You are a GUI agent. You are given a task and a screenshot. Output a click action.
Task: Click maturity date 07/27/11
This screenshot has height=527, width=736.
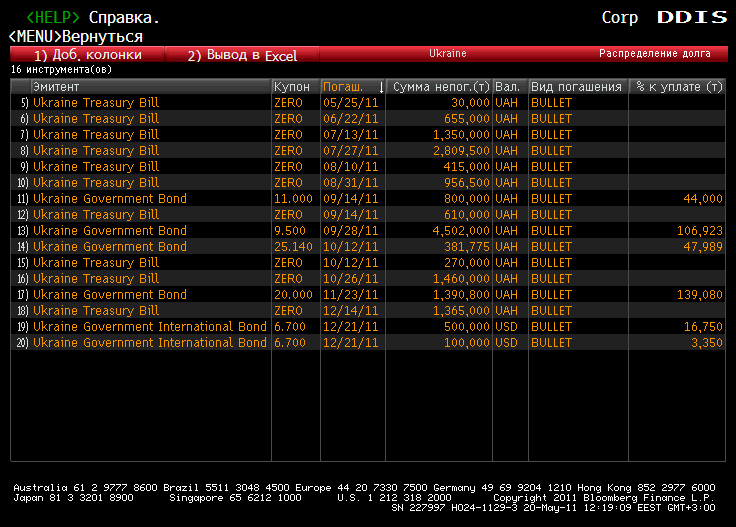coord(351,151)
